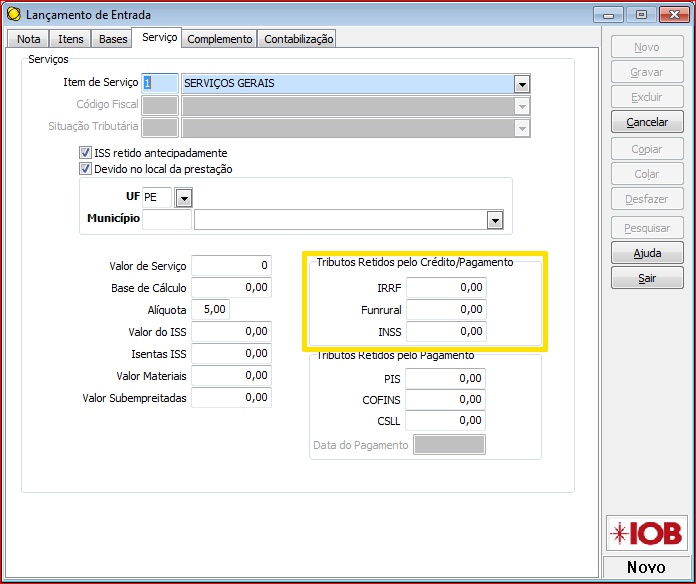
Task: Click the Novo status label below IOB logo
Action: 646,567
